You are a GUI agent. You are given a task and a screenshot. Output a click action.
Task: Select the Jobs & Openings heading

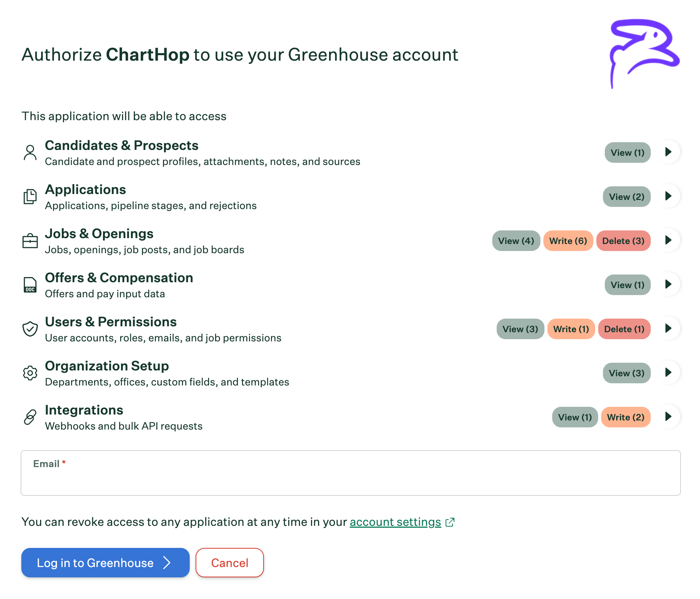[x=99, y=234]
